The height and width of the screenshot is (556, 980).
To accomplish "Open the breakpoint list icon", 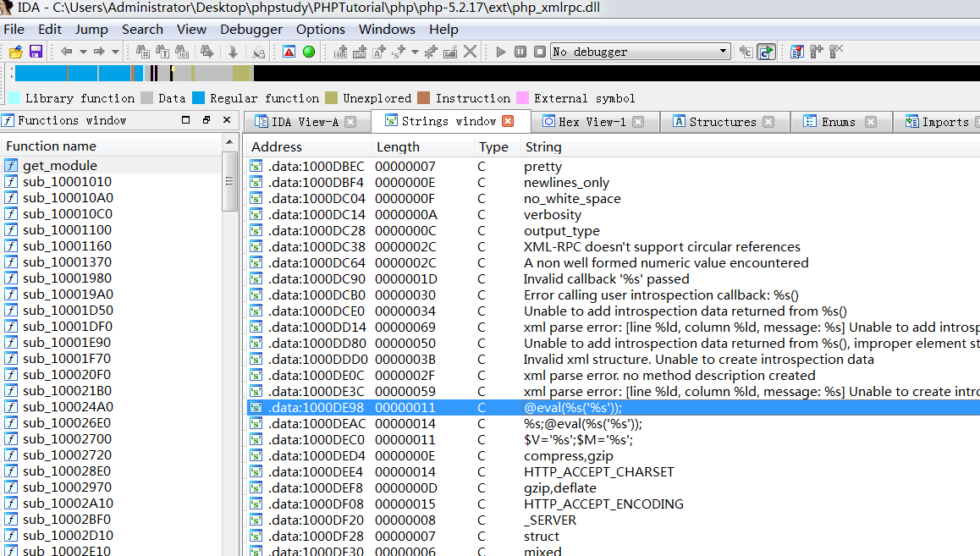I will 797,52.
